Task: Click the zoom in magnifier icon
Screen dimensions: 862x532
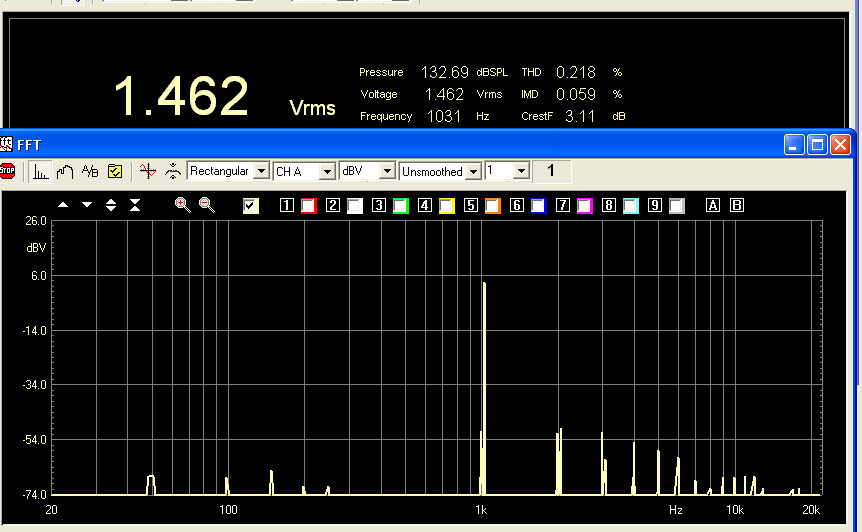Action: pyautogui.click(x=182, y=204)
